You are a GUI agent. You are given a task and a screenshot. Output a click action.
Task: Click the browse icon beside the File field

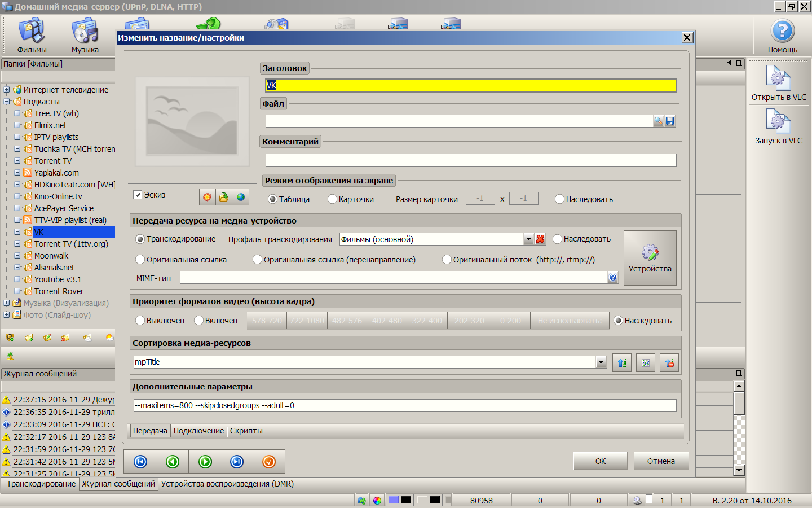[x=658, y=121]
